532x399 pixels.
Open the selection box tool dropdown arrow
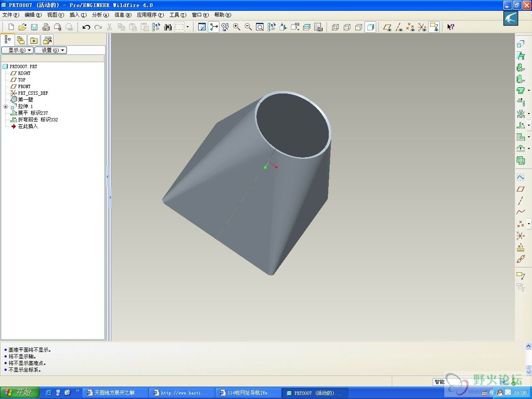click(187, 27)
